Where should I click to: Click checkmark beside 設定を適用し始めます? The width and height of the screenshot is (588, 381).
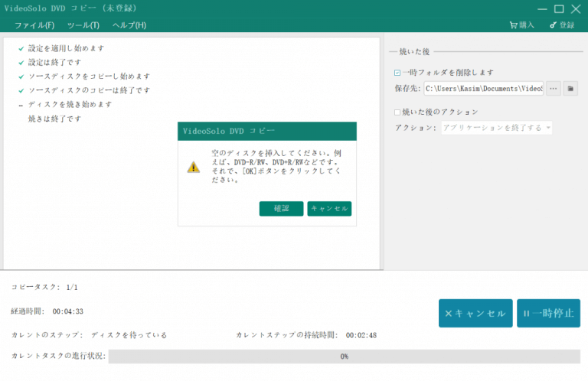click(21, 48)
